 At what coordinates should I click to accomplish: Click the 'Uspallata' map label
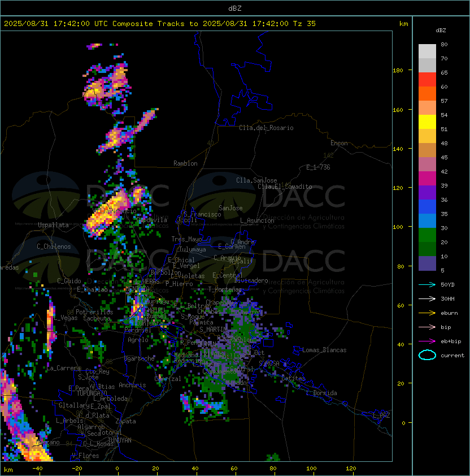point(53,225)
